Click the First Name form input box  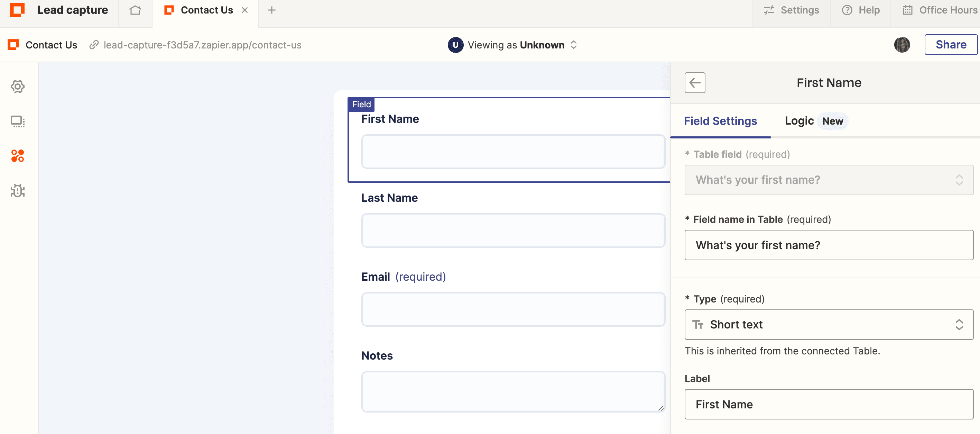513,152
